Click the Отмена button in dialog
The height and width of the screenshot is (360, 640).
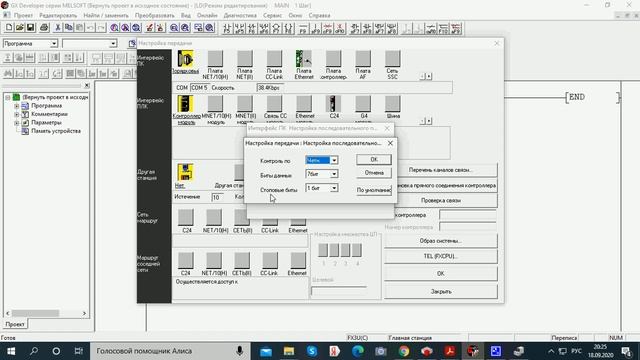373,173
